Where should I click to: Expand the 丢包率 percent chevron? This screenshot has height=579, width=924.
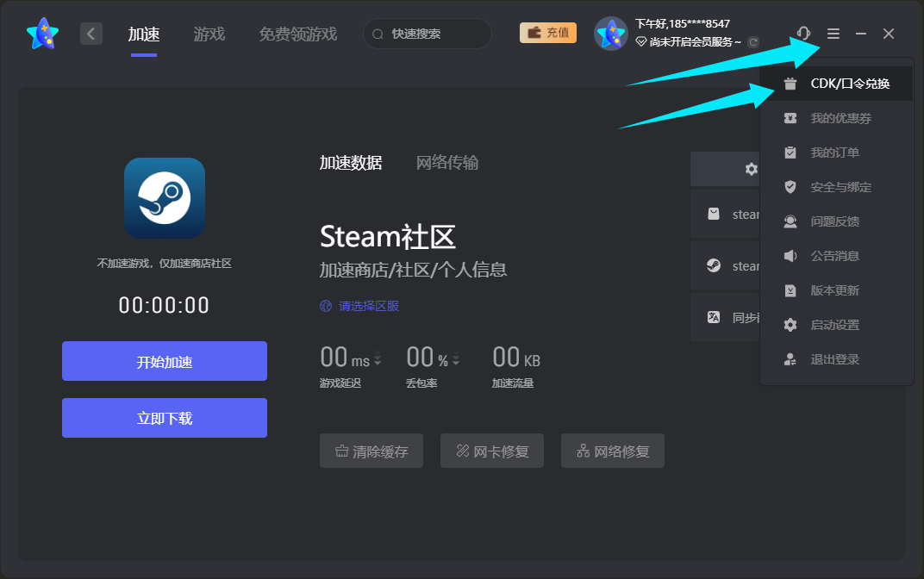[x=455, y=358]
